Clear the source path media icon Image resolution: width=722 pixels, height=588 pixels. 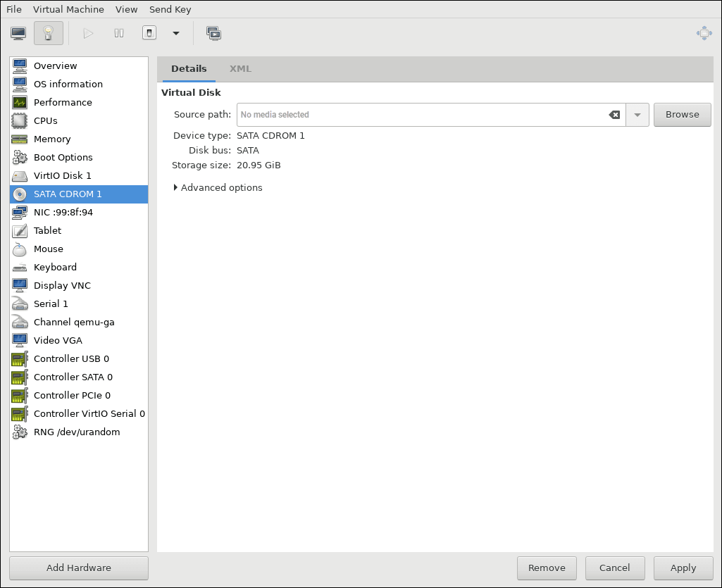tap(614, 115)
